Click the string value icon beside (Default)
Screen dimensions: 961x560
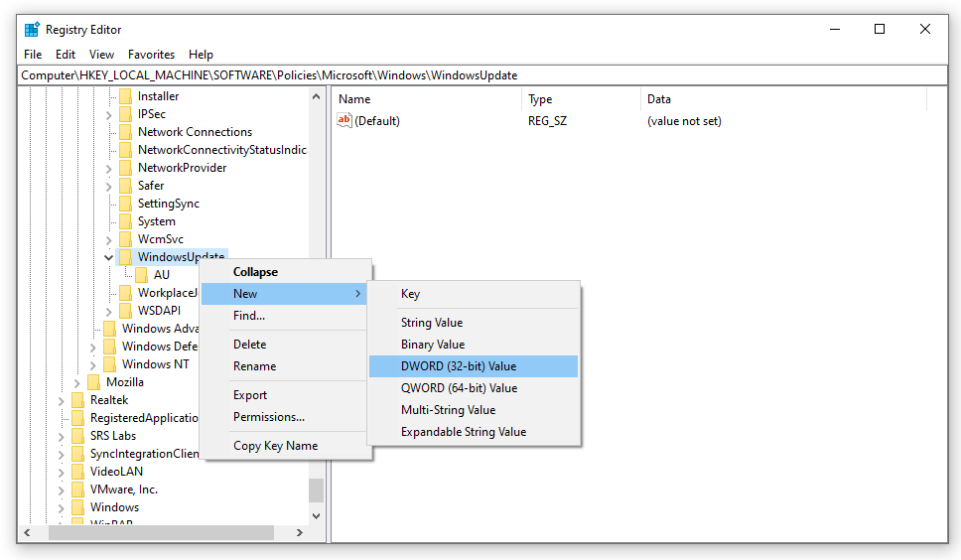[344, 121]
